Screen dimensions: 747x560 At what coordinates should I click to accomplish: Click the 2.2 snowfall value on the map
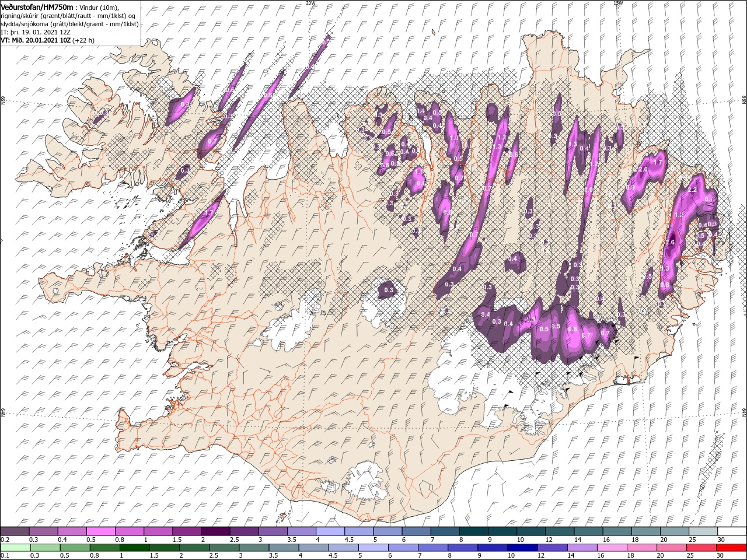pos(693,190)
